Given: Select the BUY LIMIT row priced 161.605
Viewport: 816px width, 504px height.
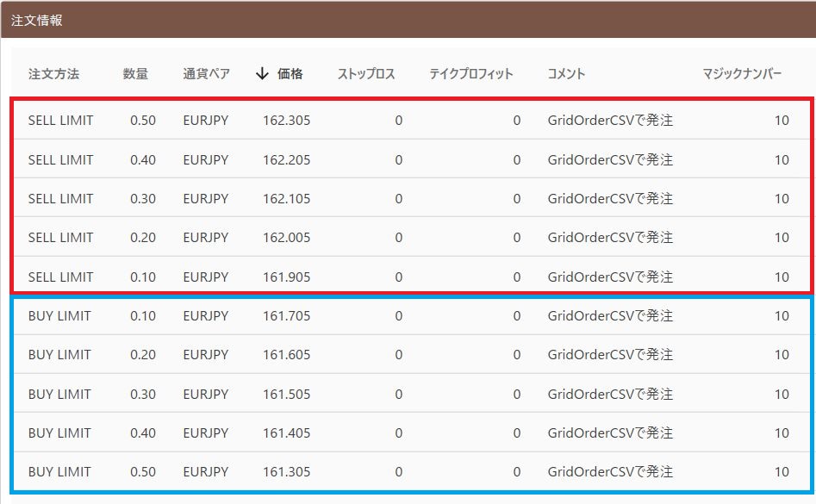Looking at the screenshot, I should [411, 355].
